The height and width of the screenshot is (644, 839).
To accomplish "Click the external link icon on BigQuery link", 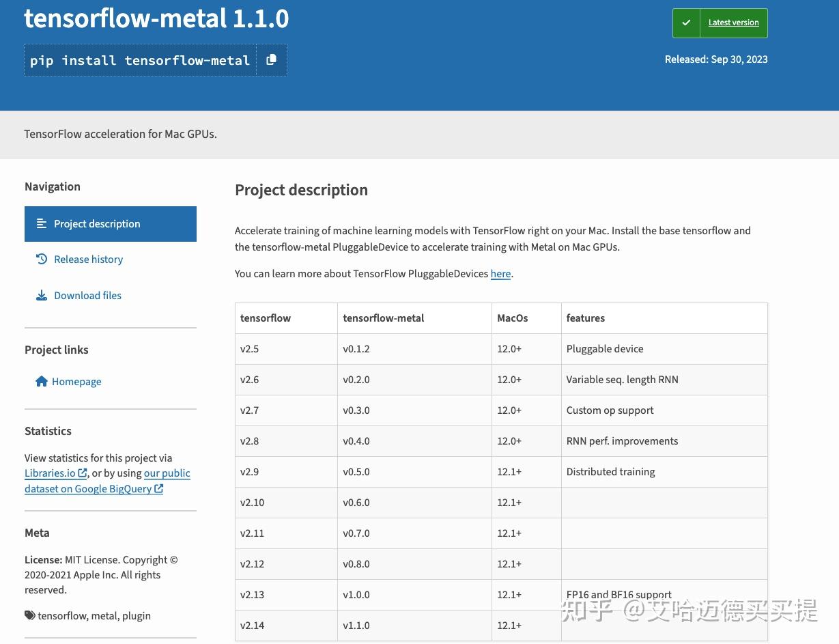I will 158,488.
